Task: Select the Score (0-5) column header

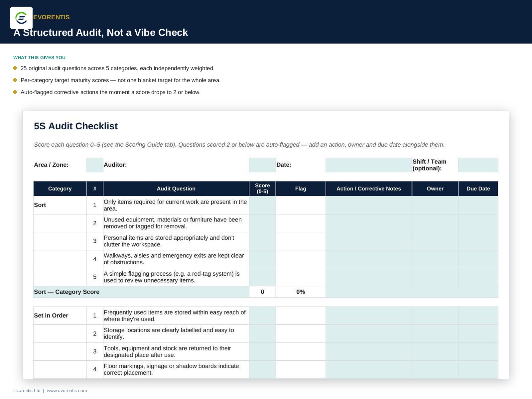Action: [262, 189]
